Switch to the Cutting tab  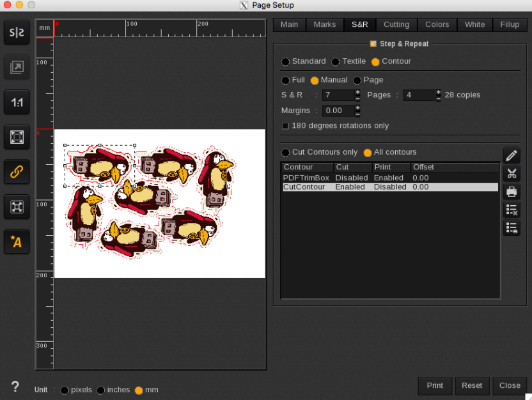396,24
